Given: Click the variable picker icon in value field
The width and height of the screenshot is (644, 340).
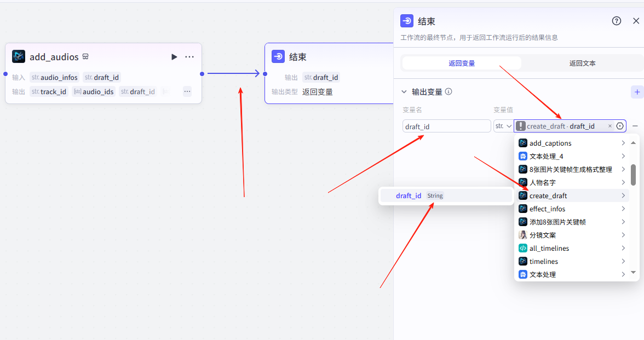Looking at the screenshot, I should [620, 126].
